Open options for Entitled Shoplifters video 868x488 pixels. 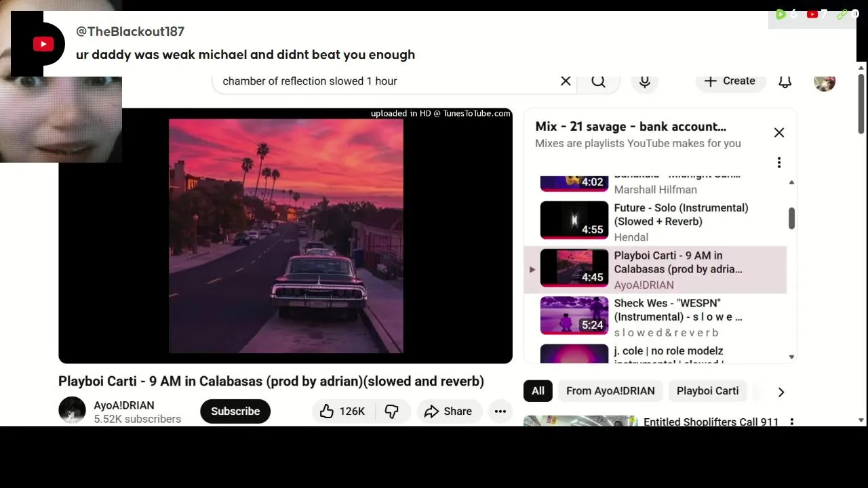coord(791,422)
